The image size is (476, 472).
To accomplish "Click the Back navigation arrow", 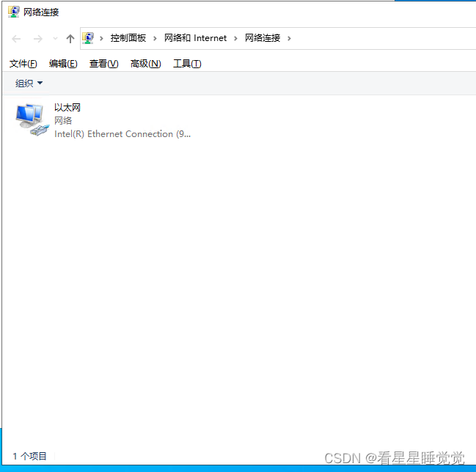I will coord(16,39).
